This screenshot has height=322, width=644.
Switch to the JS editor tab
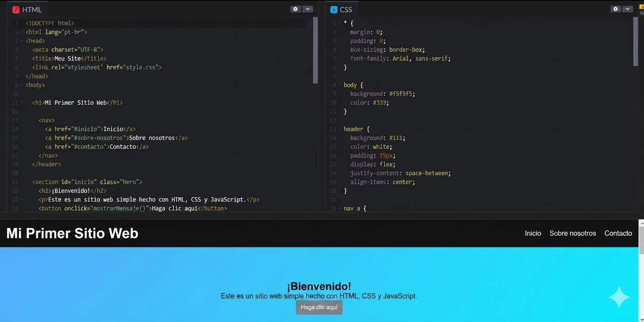pos(641,9)
